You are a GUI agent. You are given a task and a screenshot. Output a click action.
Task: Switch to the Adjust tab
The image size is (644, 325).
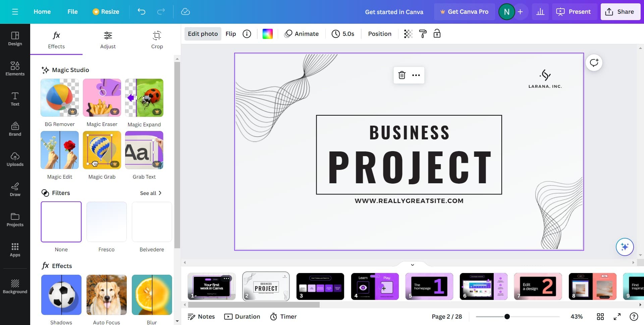[108, 40]
